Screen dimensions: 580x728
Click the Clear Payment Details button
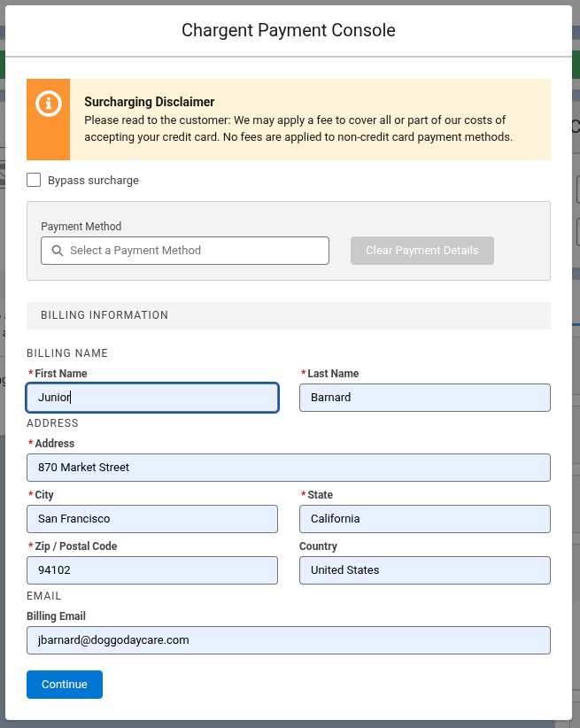point(422,251)
